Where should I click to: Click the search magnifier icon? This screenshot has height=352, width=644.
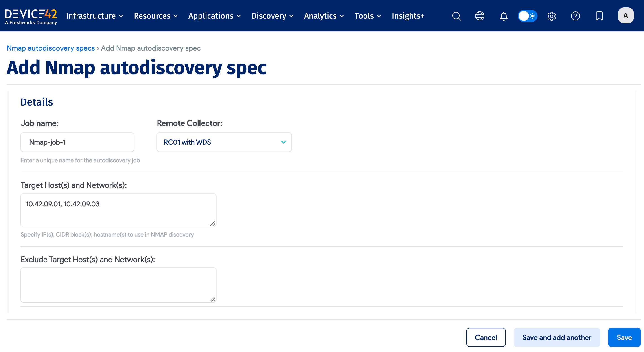[x=456, y=16]
